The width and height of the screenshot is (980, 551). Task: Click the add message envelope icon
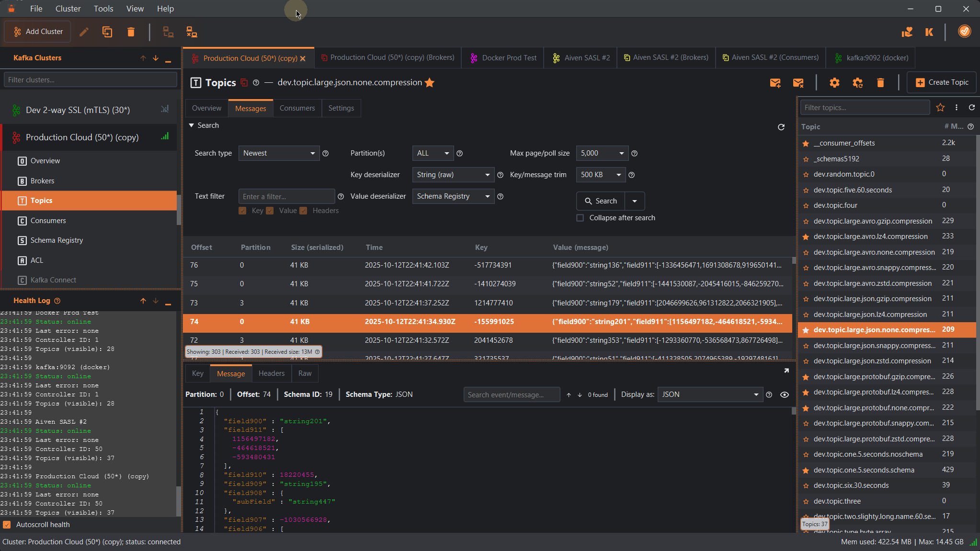click(x=775, y=83)
